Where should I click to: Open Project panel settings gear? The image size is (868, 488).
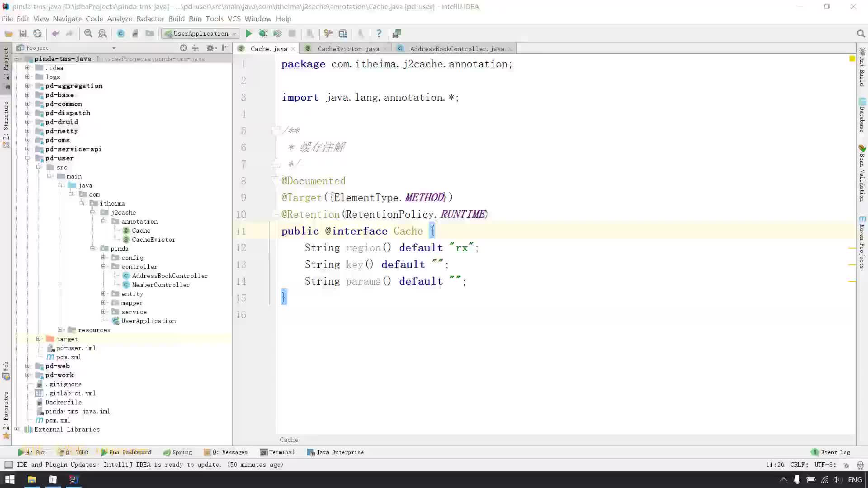210,48
